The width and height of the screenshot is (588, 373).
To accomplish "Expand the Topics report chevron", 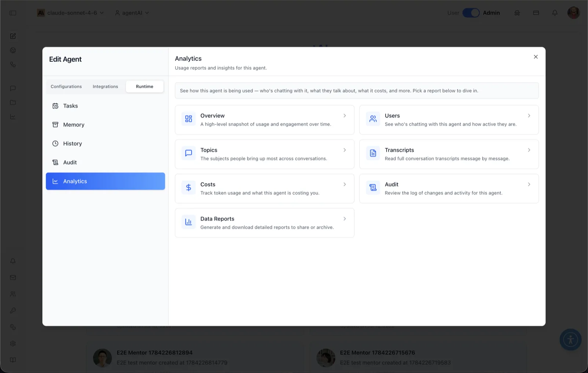I will (345, 150).
